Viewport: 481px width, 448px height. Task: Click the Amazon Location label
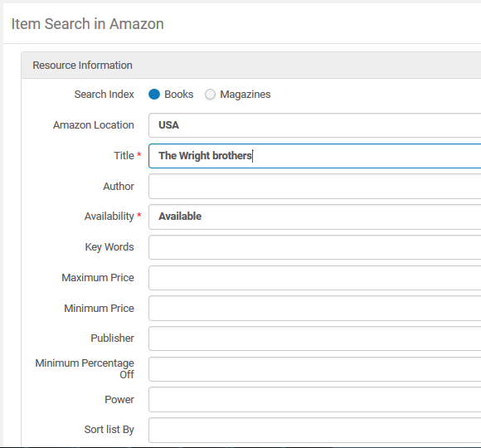[94, 125]
